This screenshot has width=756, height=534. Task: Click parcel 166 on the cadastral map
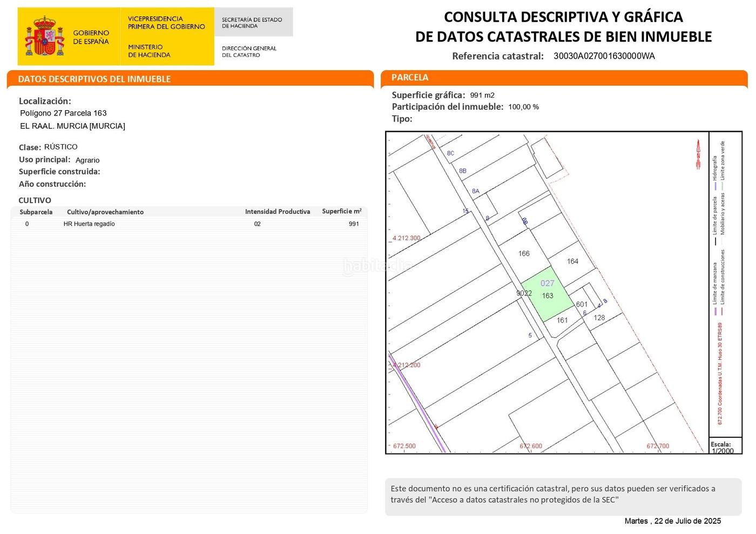[x=524, y=253]
